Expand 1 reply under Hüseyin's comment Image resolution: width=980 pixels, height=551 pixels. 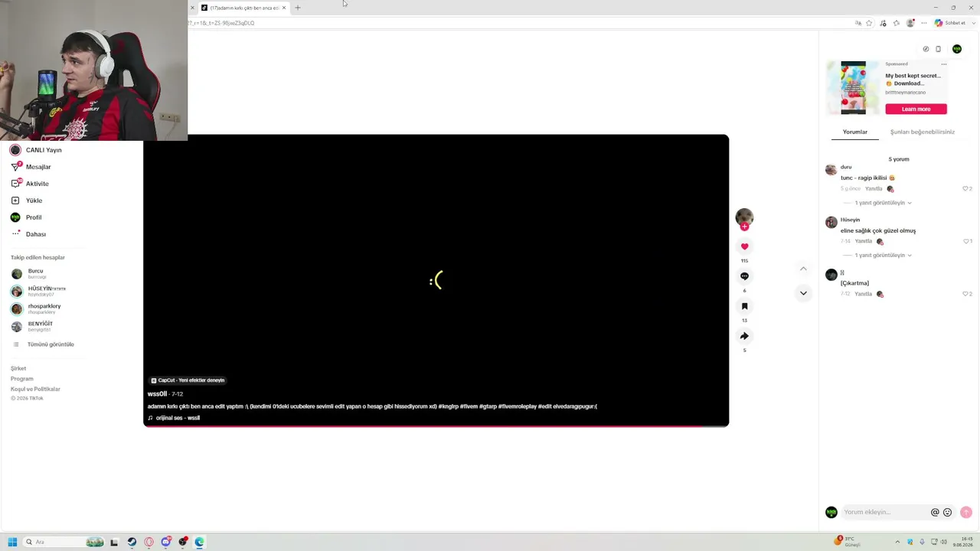[883, 255]
